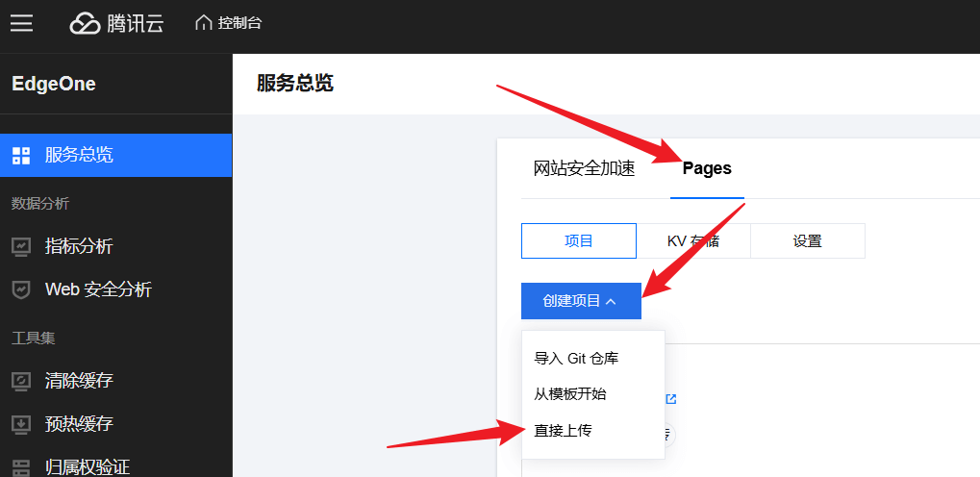
Task: Click the 清除缓存 sidebar icon
Action: tap(21, 380)
